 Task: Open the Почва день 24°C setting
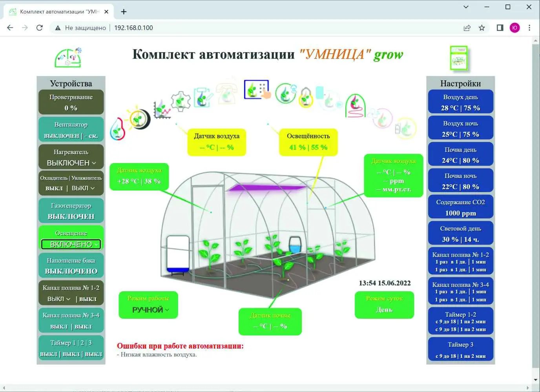461,155
